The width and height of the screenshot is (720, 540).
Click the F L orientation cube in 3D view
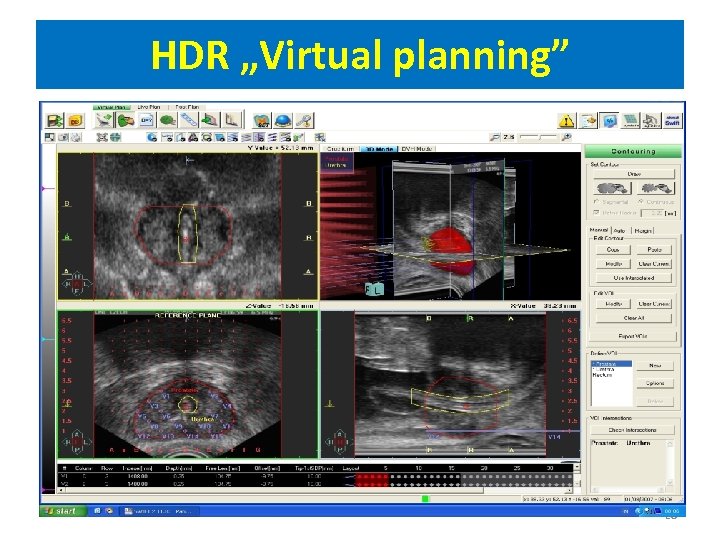click(x=374, y=290)
